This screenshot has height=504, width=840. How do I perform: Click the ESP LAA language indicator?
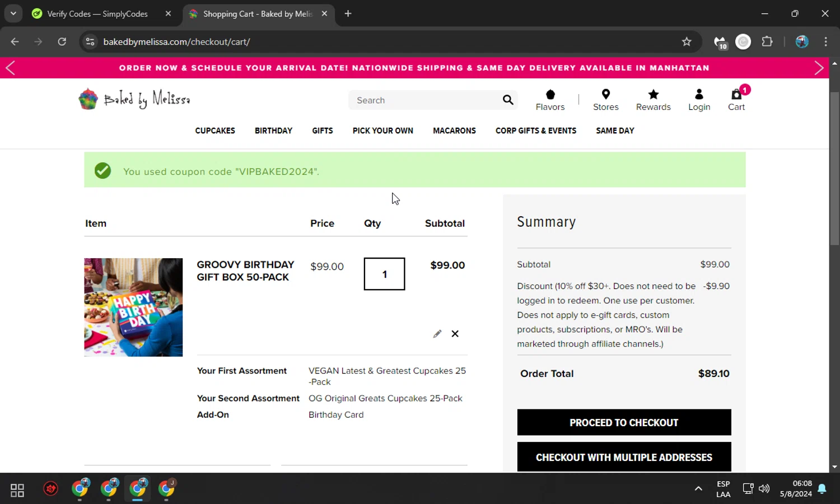[723, 489]
